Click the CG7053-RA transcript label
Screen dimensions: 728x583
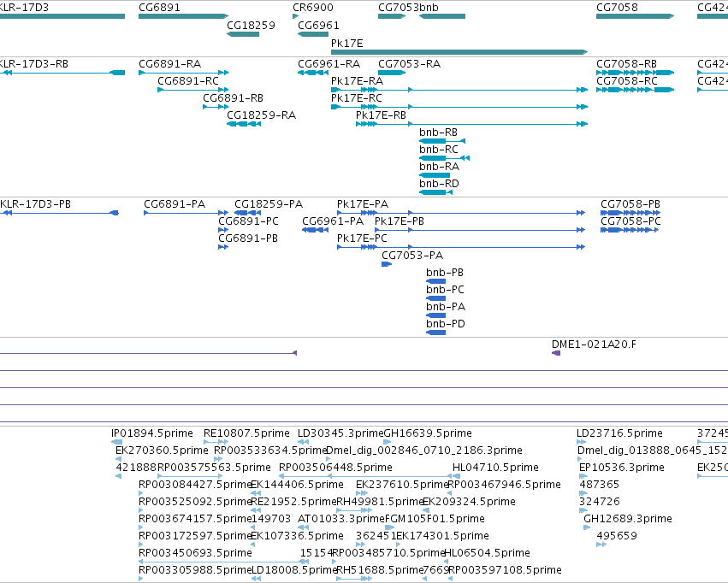pos(410,63)
